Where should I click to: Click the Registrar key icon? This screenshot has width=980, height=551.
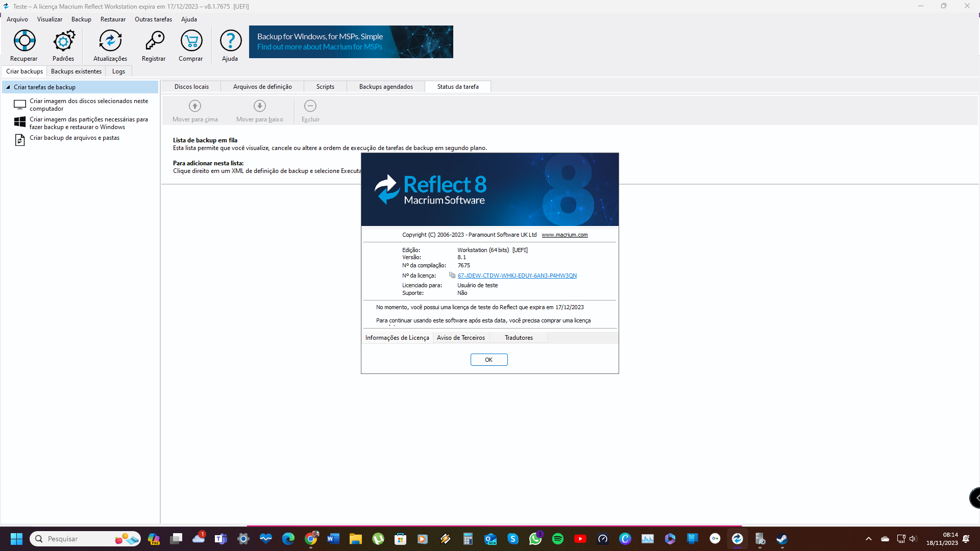click(x=154, y=41)
